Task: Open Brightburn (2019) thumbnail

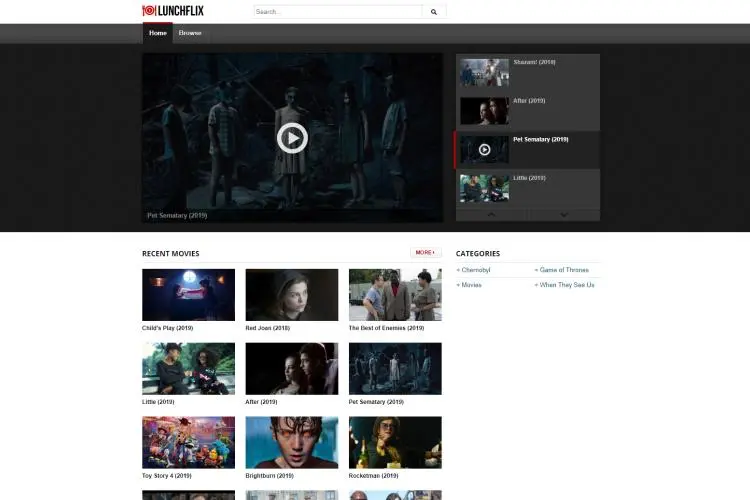Action: 292,442
